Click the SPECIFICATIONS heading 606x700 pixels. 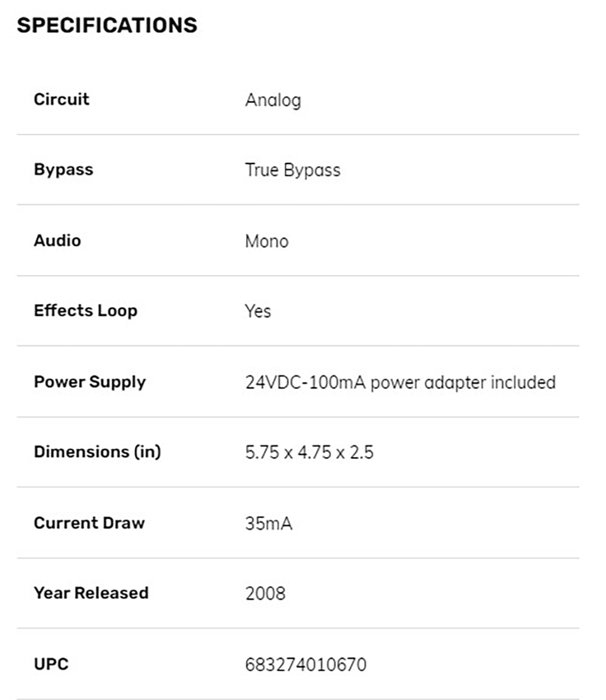tap(107, 25)
